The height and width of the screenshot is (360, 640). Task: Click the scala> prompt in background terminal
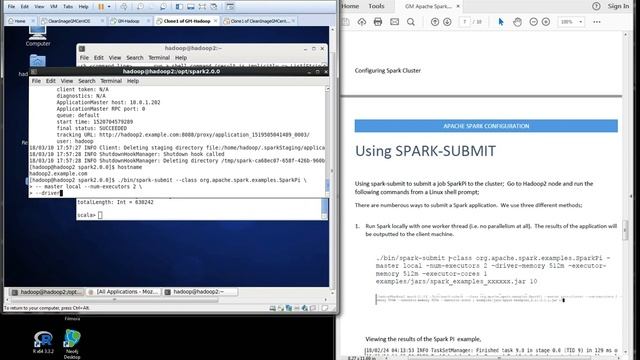[86, 215]
